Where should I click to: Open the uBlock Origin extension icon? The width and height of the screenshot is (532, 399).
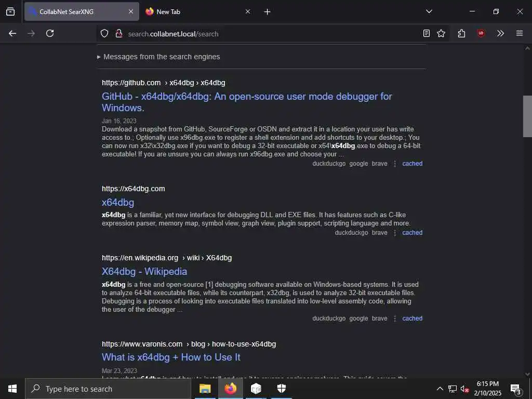(481, 33)
